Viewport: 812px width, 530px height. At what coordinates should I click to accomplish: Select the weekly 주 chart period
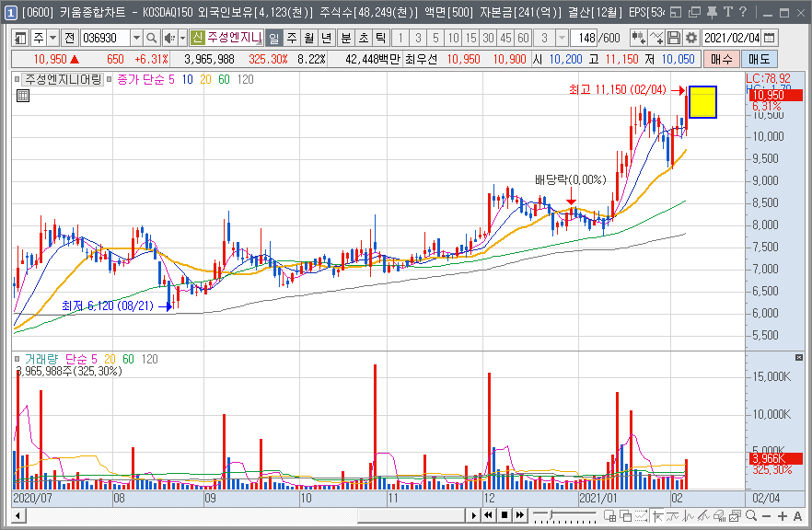pyautogui.click(x=292, y=38)
